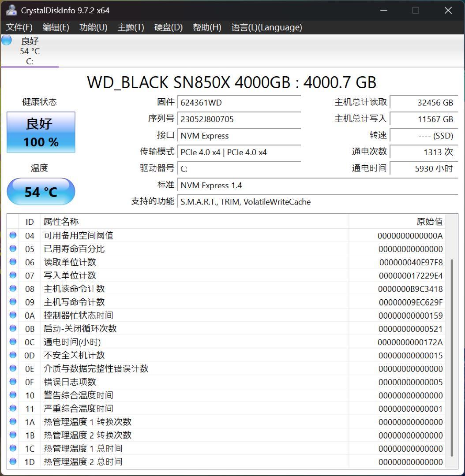Open the 硬盘(D) menu
Image resolution: width=465 pixels, height=476 pixels.
(x=169, y=27)
